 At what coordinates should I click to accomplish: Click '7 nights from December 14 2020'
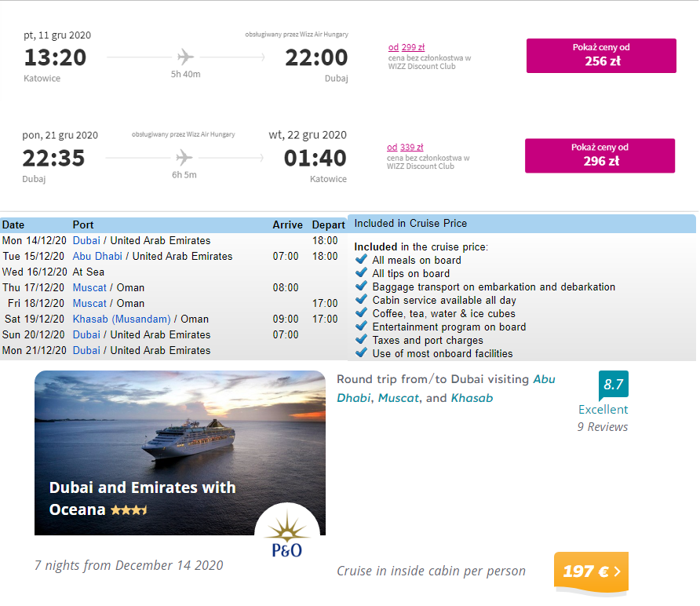tap(129, 565)
